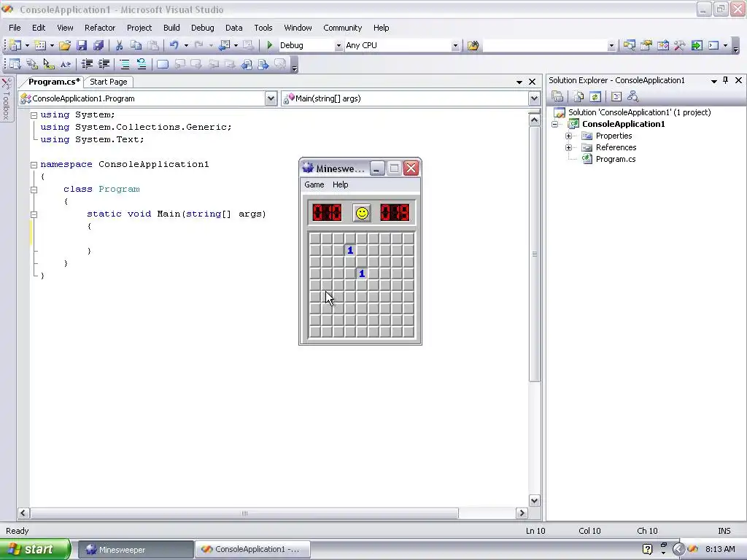Click the Start Page green arrow toolbar icon
Screen dimensions: 747x560
[x=697, y=45]
